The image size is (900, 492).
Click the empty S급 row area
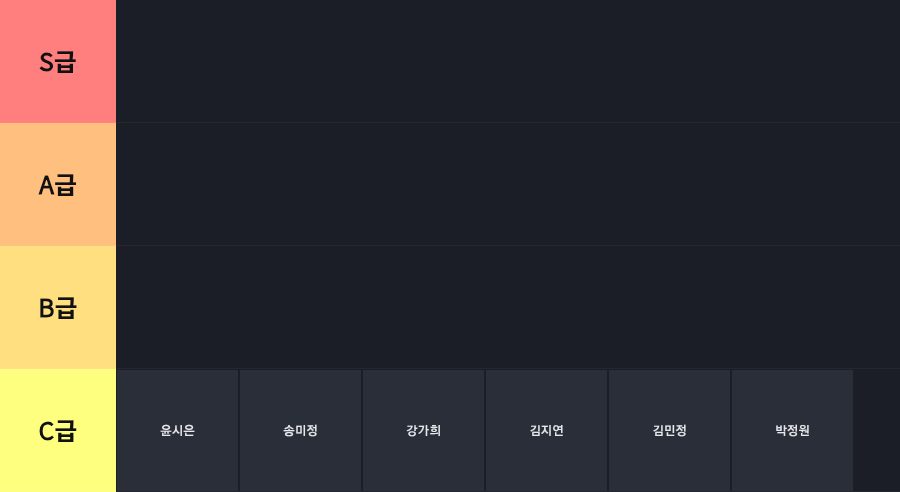coord(508,61)
